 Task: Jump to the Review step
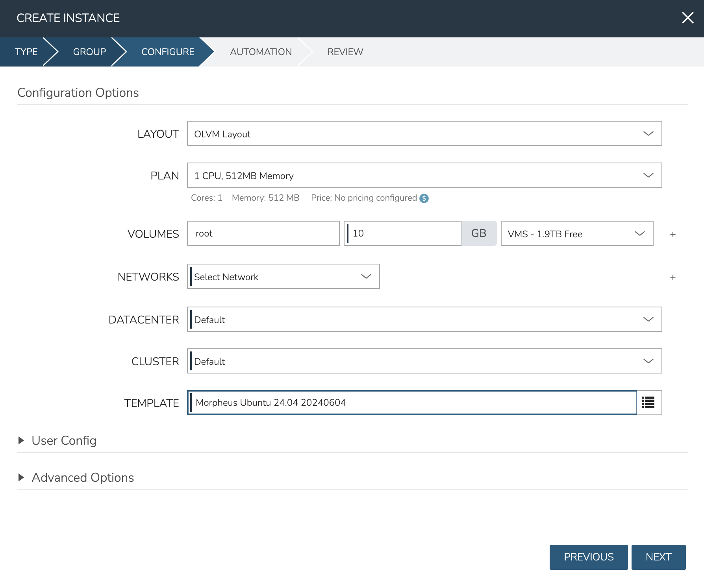[x=345, y=52]
